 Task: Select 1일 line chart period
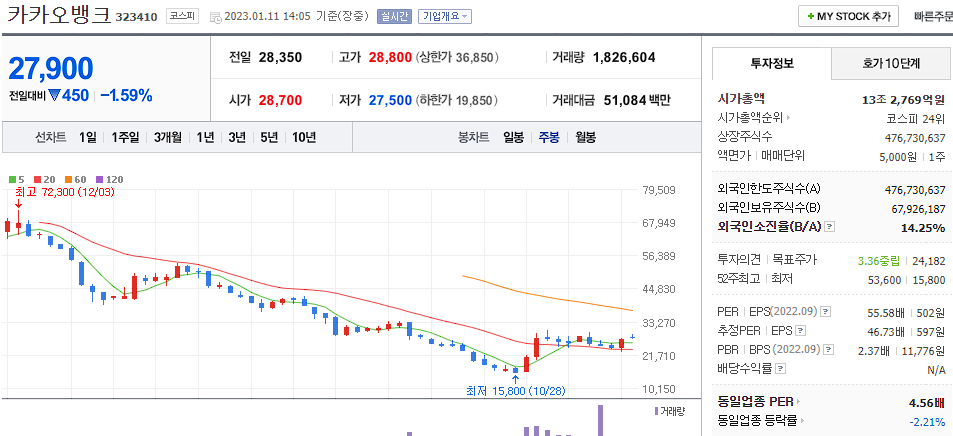[x=88, y=137]
